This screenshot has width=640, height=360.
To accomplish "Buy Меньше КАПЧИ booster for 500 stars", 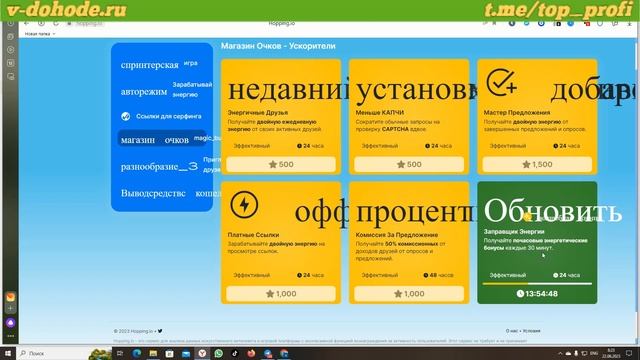I will click(409, 164).
